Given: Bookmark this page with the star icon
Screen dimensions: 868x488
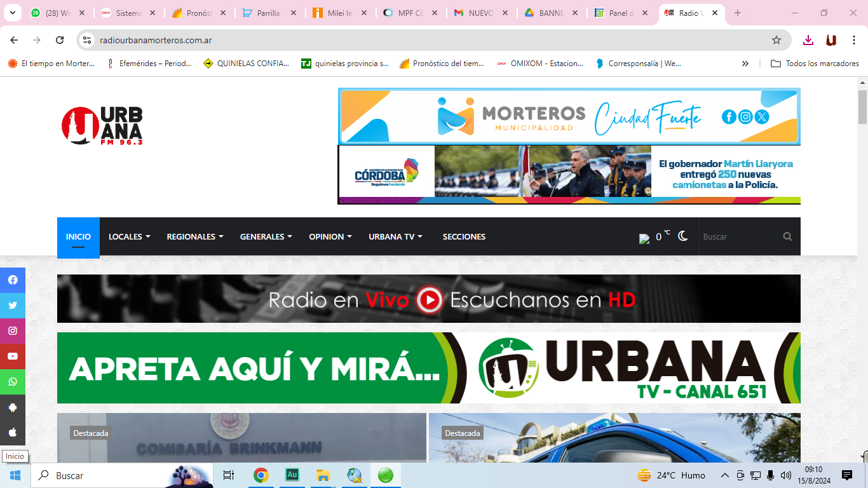Looking at the screenshot, I should coord(776,40).
